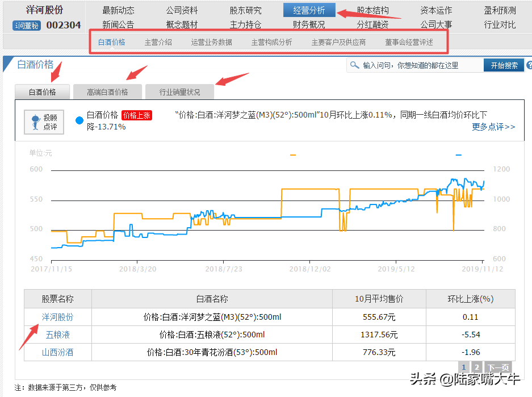Click the search magnifier icon
Image resolution: width=532 pixels, height=397 pixels.
coord(354,65)
